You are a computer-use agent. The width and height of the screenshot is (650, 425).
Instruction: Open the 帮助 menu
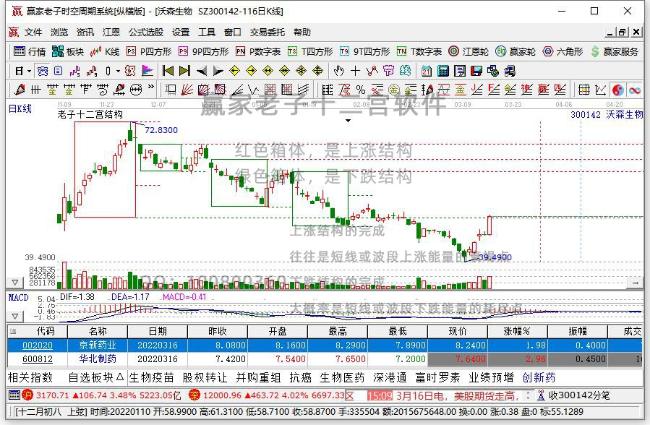point(302,32)
